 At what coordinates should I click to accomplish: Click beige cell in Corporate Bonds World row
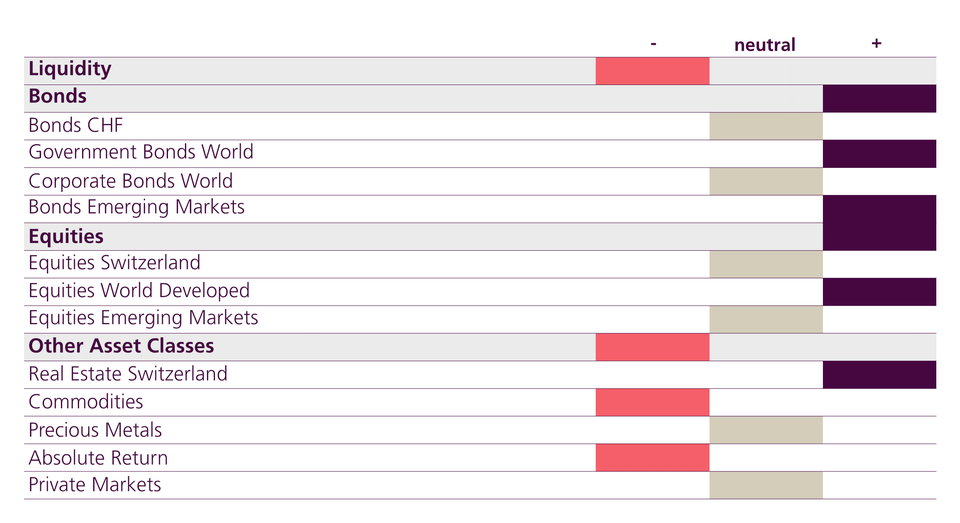[766, 181]
